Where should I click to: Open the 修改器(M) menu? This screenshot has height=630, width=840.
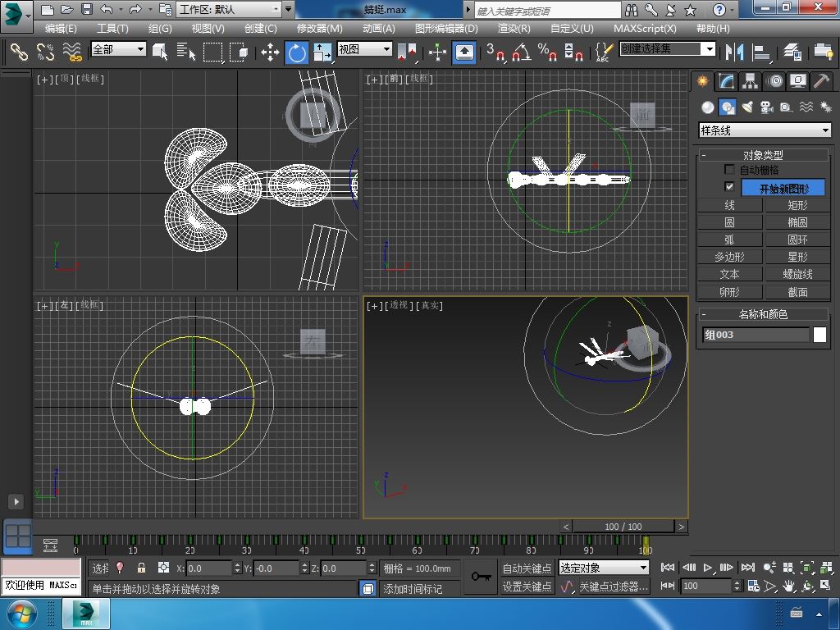tap(319, 28)
